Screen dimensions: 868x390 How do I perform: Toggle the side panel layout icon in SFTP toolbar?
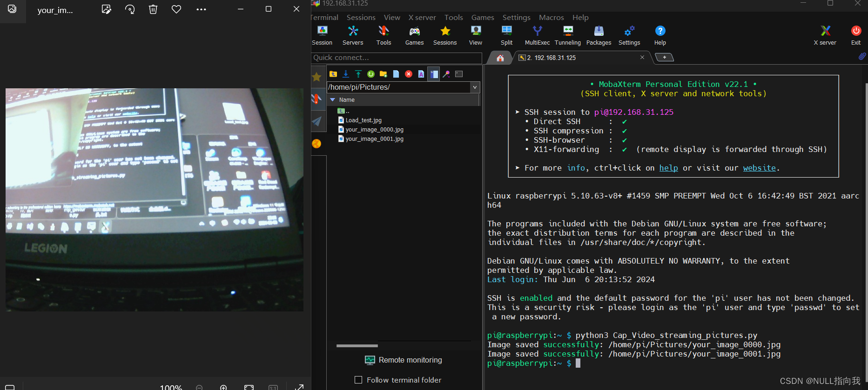coord(434,74)
